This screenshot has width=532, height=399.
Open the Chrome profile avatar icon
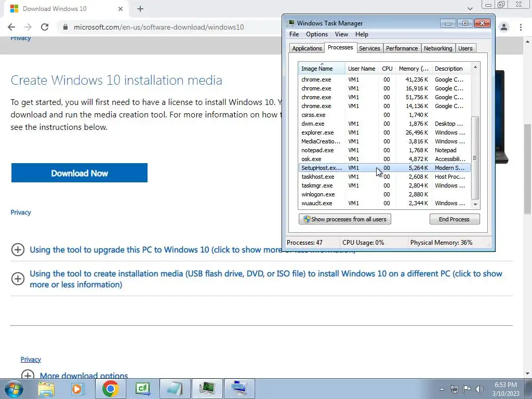tap(504, 27)
